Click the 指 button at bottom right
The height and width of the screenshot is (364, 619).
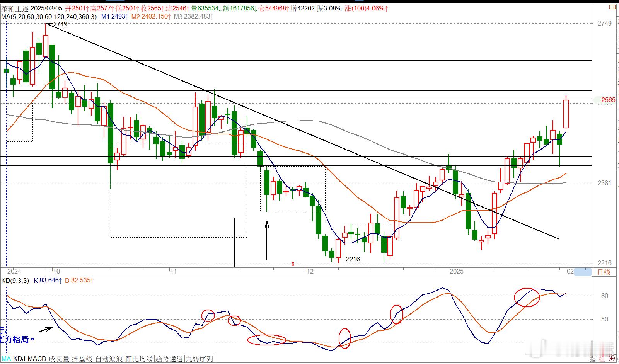[x=593, y=359]
